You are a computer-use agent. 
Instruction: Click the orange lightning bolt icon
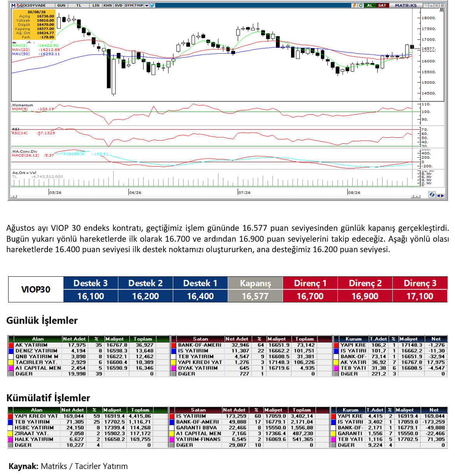point(354,5)
